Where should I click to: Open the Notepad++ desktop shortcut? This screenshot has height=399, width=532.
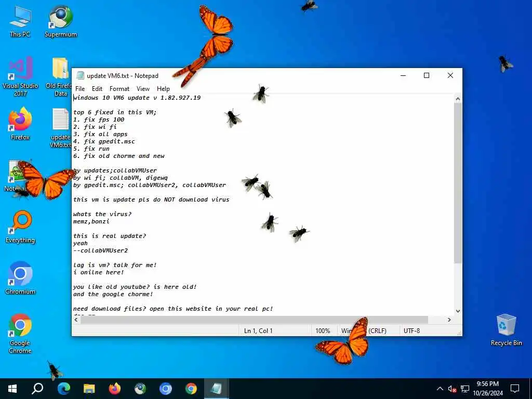point(16,176)
